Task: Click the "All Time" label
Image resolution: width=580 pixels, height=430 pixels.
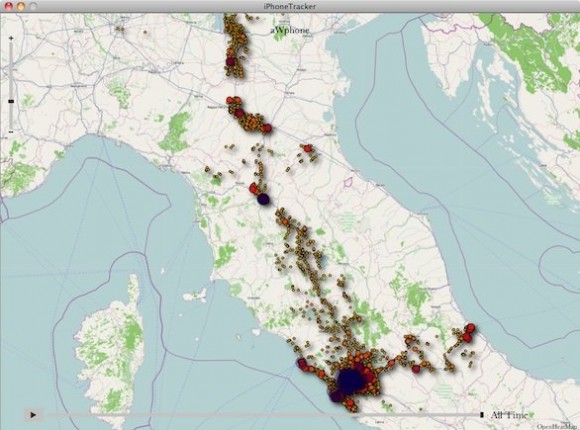Action: tap(509, 415)
